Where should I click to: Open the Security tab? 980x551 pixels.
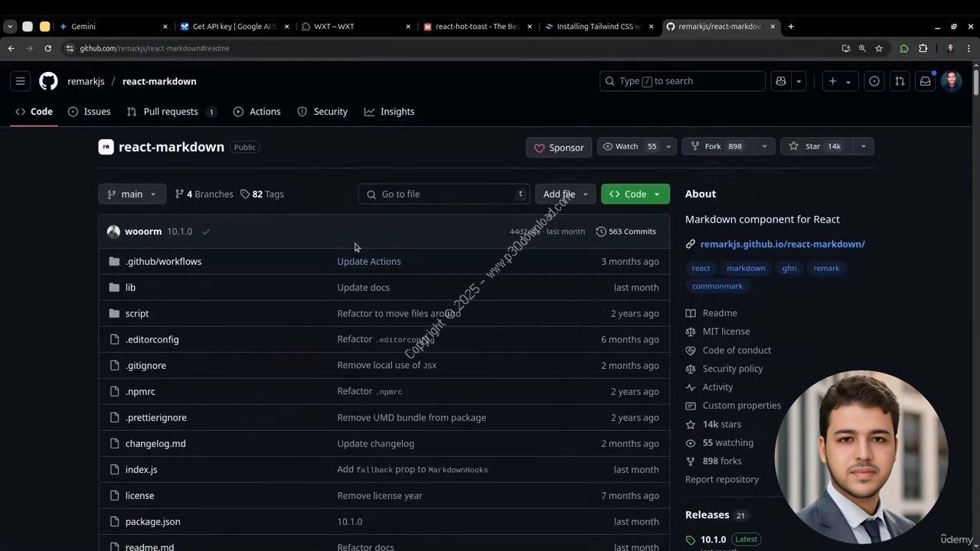[x=322, y=112]
